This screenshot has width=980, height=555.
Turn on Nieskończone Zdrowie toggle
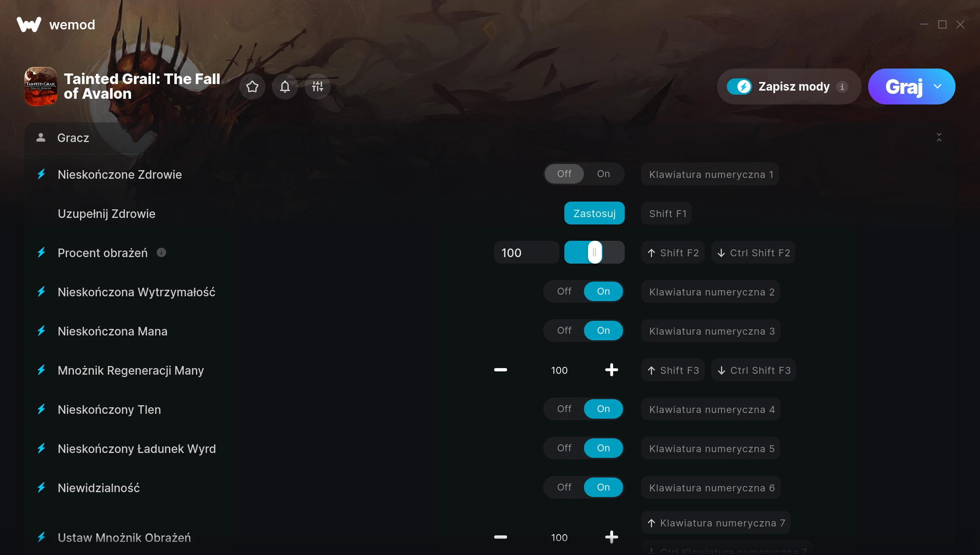tap(604, 174)
